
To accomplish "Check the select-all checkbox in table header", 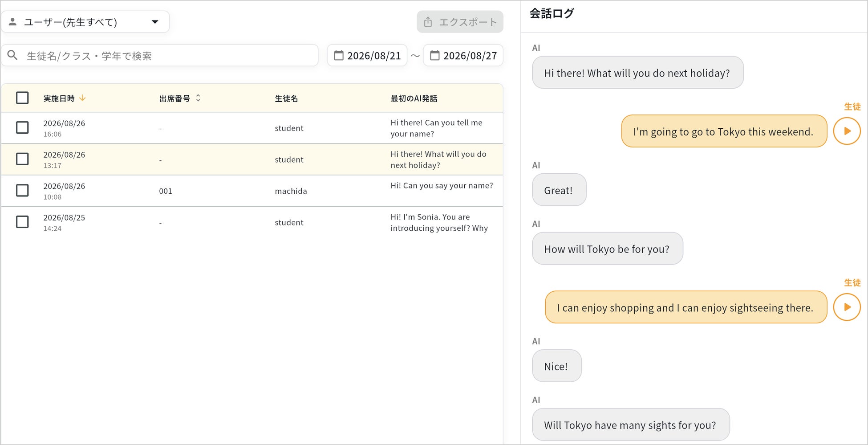I will [22, 98].
